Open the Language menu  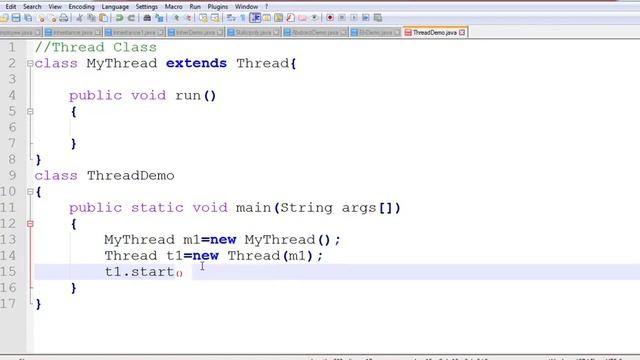(x=115, y=7)
